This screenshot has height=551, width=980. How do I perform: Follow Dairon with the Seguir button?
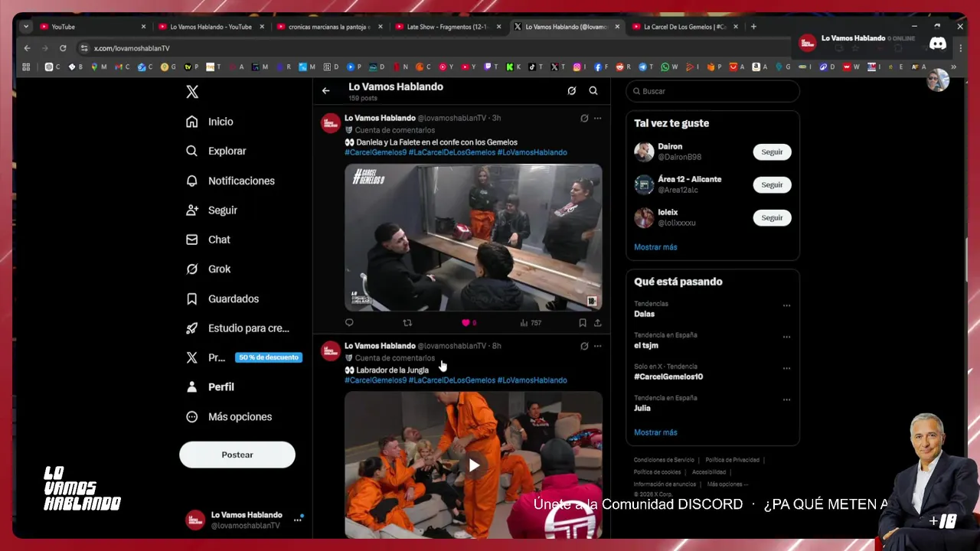[772, 152]
